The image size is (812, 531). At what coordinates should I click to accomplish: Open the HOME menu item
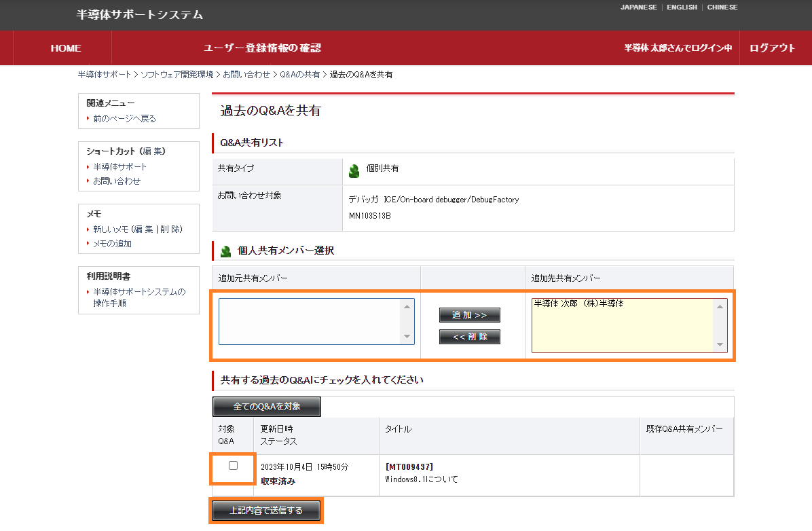66,48
